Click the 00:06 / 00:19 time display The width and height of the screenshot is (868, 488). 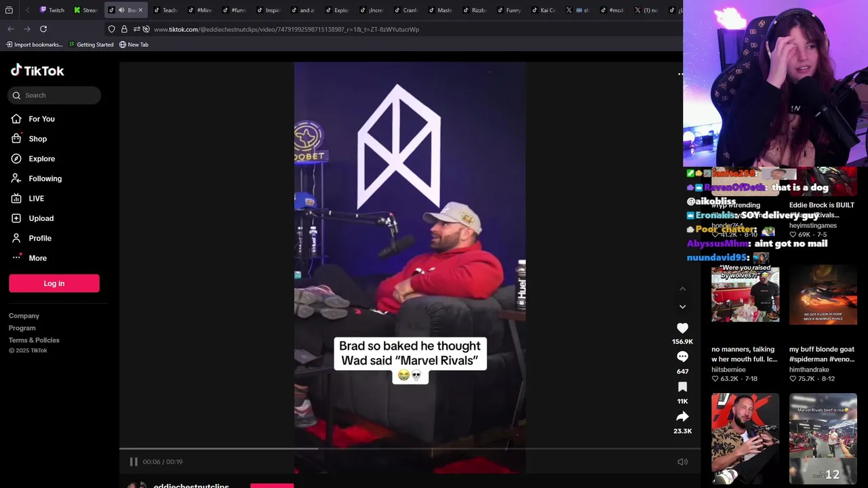(x=163, y=462)
